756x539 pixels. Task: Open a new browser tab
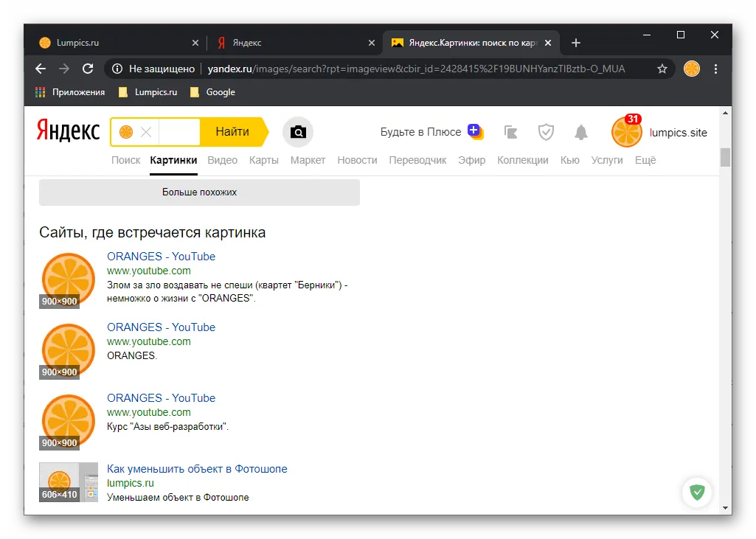tap(576, 43)
